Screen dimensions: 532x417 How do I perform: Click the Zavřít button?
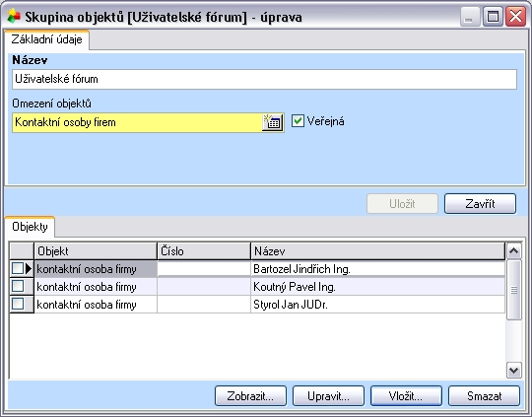coord(480,204)
